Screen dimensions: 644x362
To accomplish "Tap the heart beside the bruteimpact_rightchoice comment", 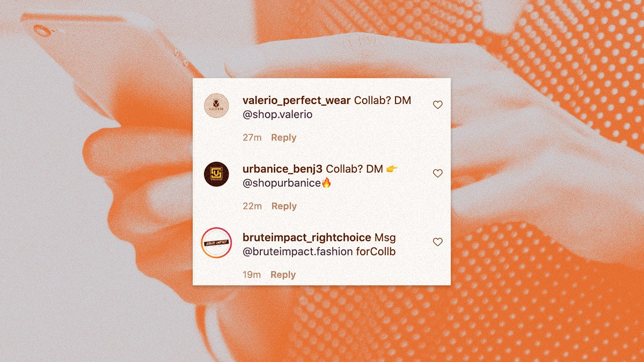I will (x=438, y=242).
